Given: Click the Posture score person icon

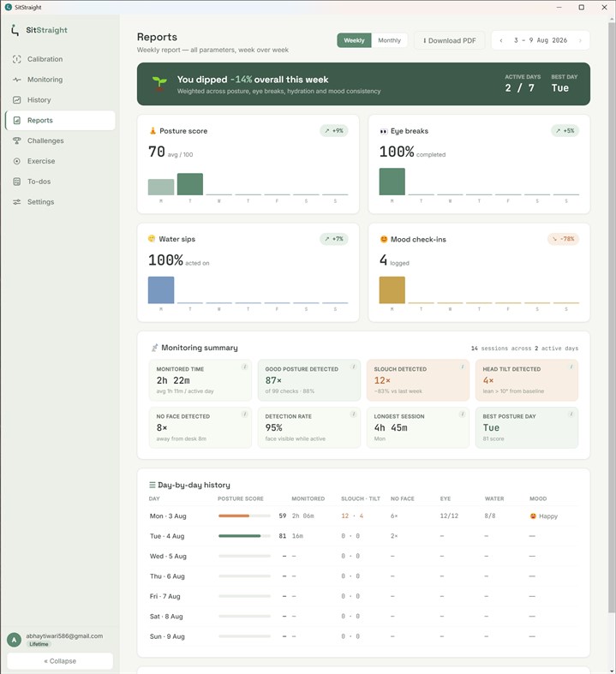Looking at the screenshot, I should (x=153, y=131).
